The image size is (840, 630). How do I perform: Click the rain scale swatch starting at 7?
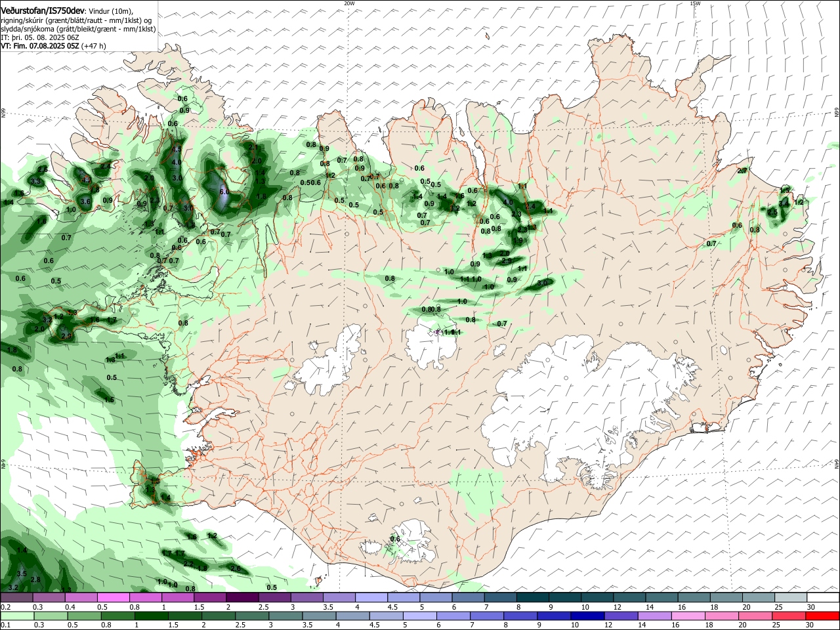(x=486, y=616)
